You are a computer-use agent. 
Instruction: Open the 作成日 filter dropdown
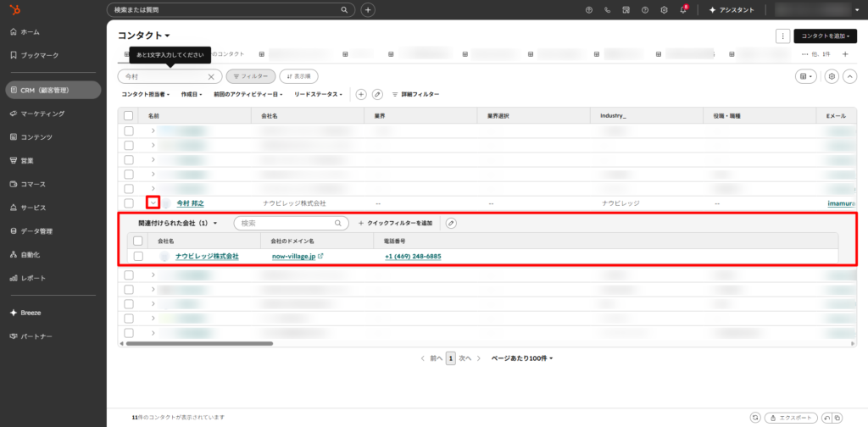pos(192,95)
